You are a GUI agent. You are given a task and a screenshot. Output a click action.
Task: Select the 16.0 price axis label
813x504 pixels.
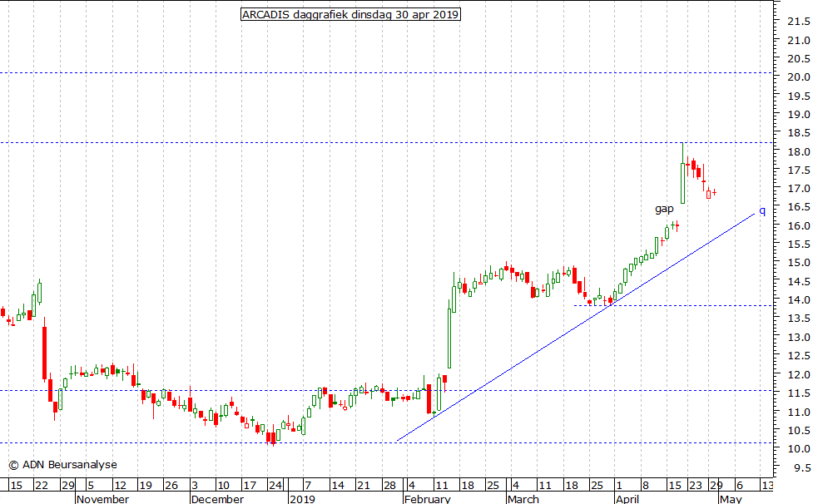(799, 226)
